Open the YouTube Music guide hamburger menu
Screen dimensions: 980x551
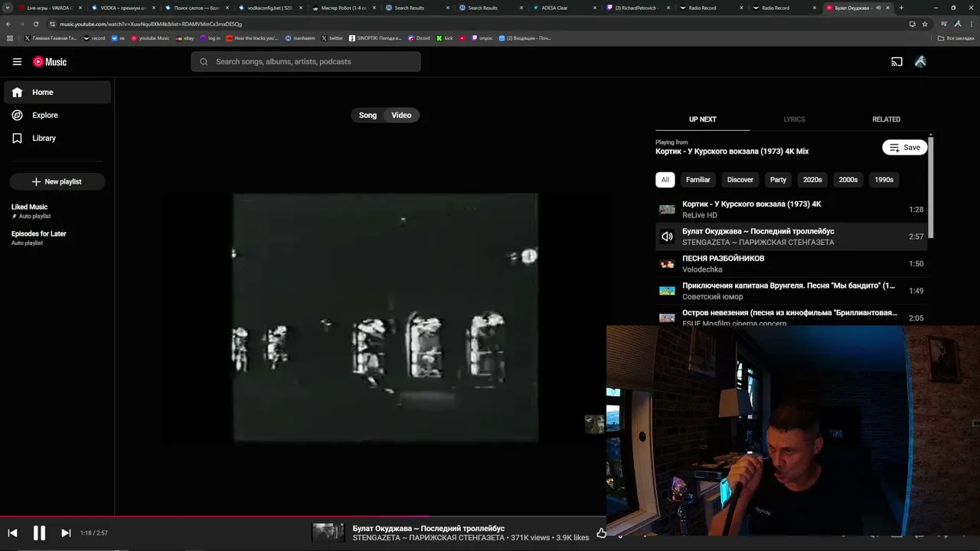pyautogui.click(x=17, y=62)
